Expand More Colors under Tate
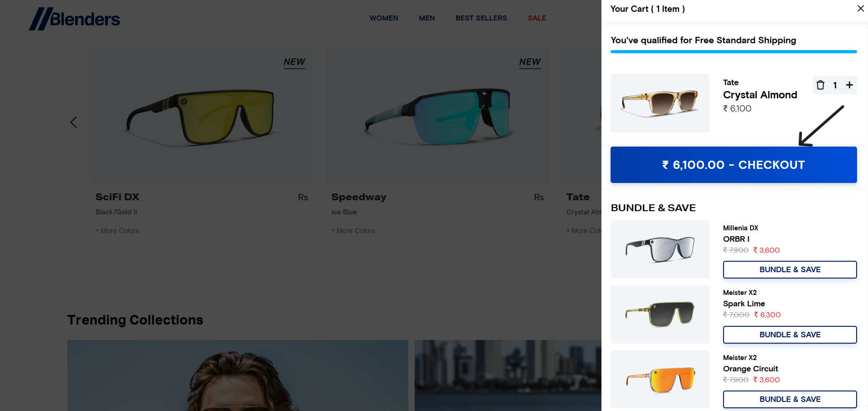 pyautogui.click(x=584, y=231)
